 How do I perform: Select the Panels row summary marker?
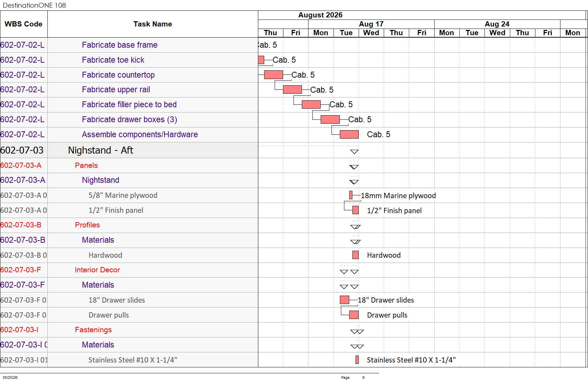point(354,167)
